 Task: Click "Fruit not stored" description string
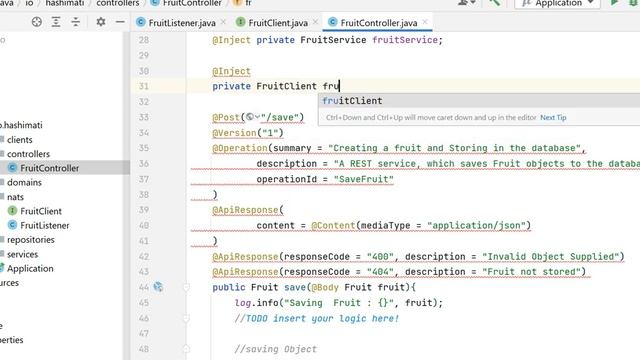point(531,272)
